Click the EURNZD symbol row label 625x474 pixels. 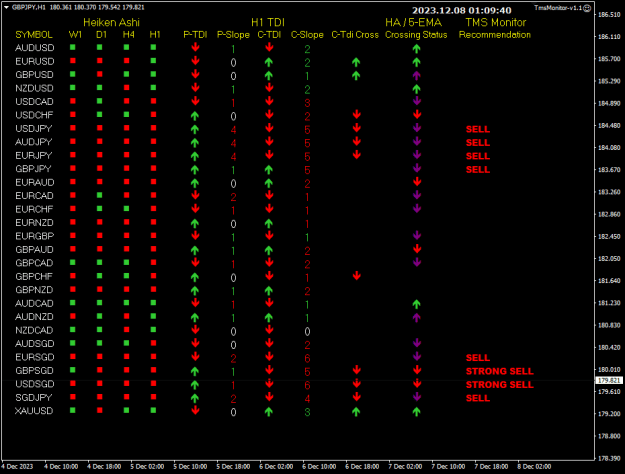coord(34,222)
